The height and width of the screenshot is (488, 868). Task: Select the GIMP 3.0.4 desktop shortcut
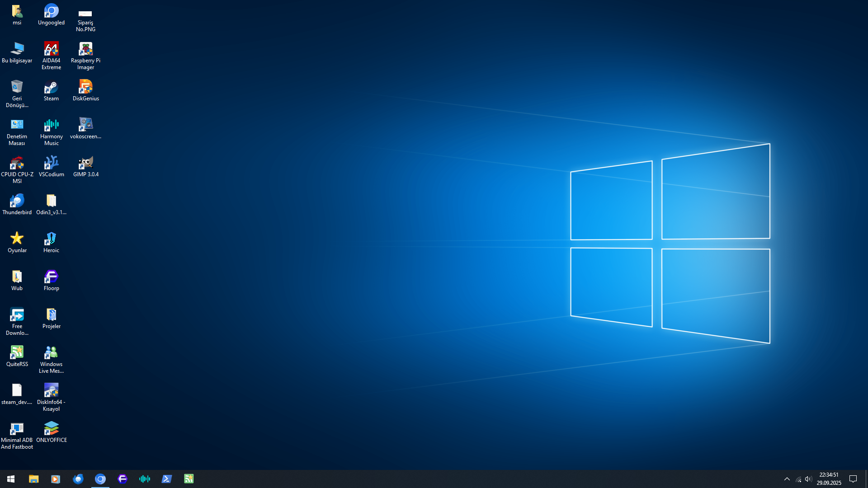85,167
